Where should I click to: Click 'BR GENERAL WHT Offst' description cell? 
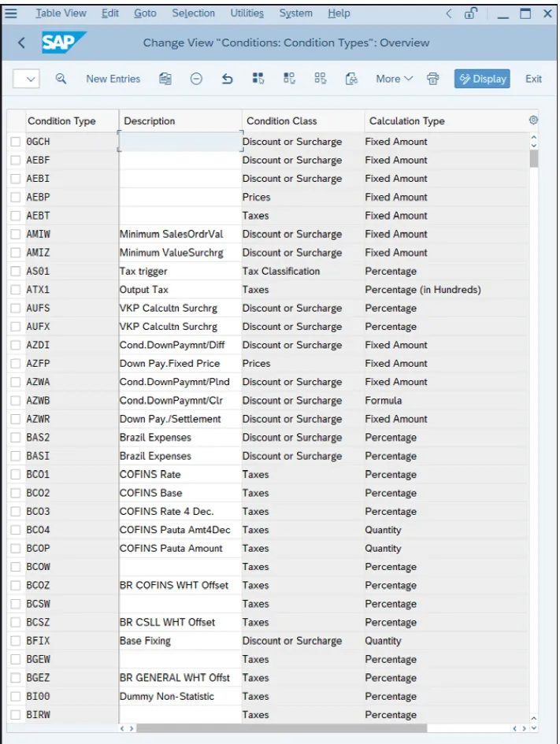(x=180, y=678)
